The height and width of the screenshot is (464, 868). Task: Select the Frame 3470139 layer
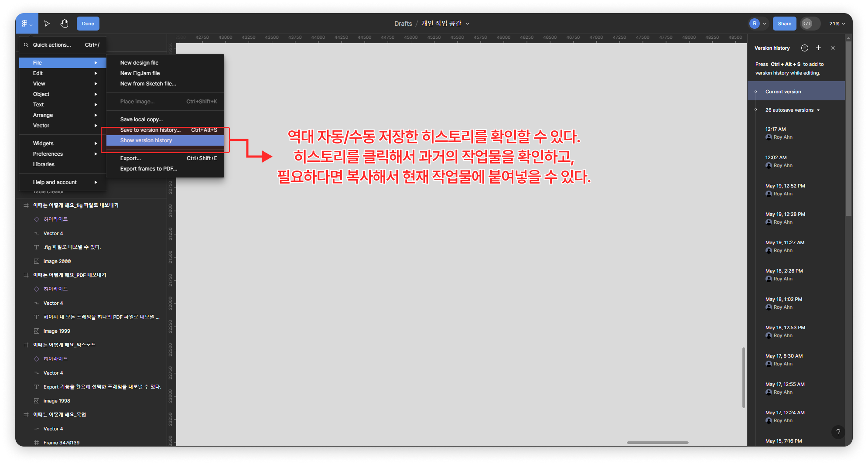(92, 442)
